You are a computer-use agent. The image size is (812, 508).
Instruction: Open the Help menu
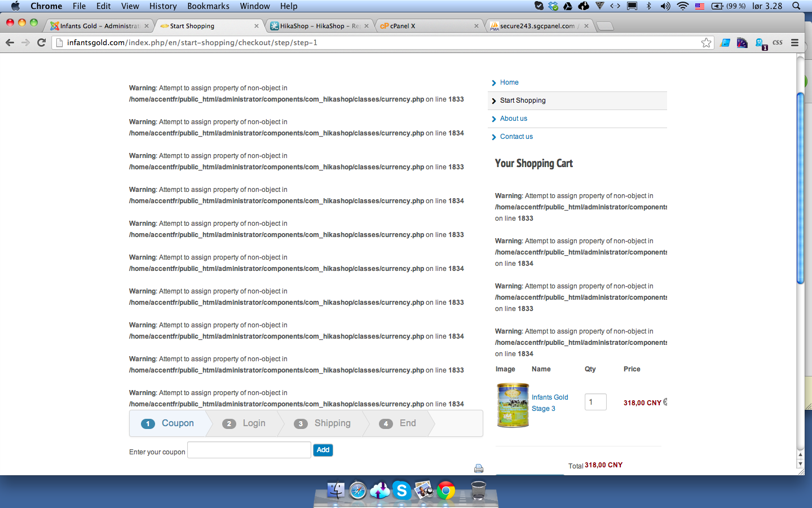tap(289, 6)
